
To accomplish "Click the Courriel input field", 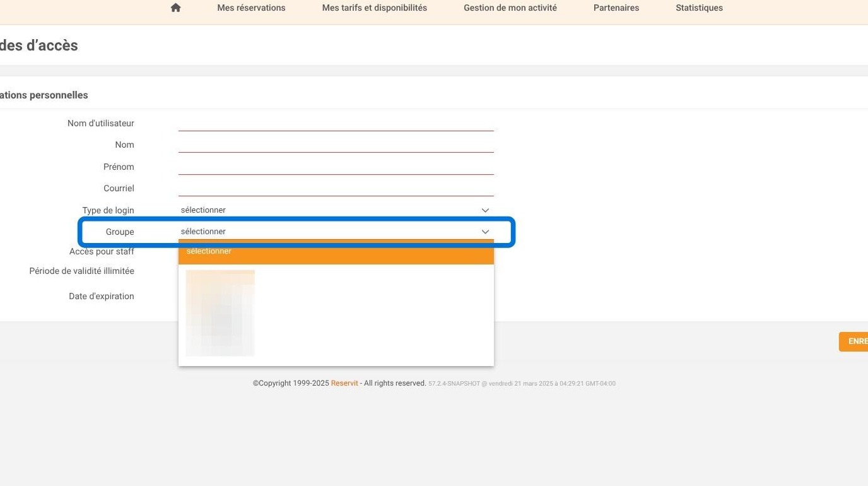I will pyautogui.click(x=336, y=188).
